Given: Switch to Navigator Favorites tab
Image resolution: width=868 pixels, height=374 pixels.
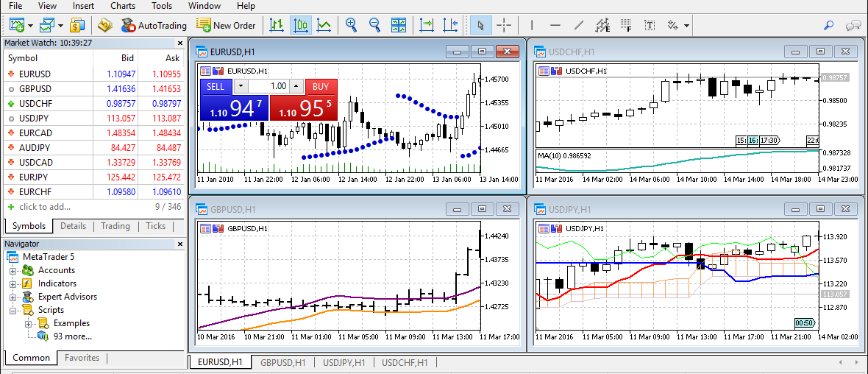Looking at the screenshot, I should (x=82, y=358).
